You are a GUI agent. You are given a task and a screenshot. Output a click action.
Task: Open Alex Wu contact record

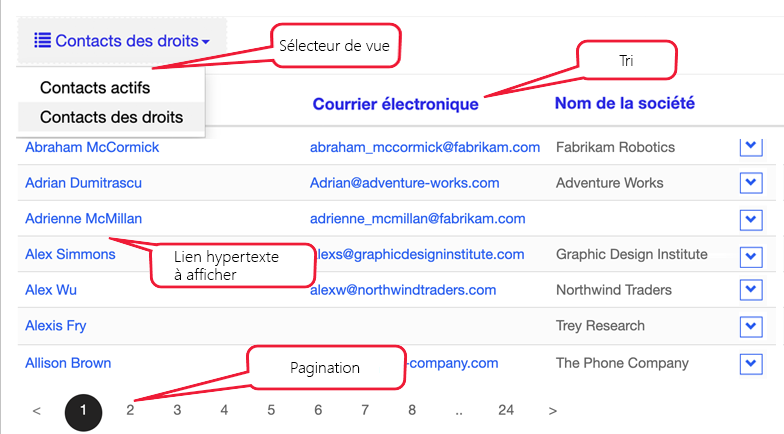51,290
